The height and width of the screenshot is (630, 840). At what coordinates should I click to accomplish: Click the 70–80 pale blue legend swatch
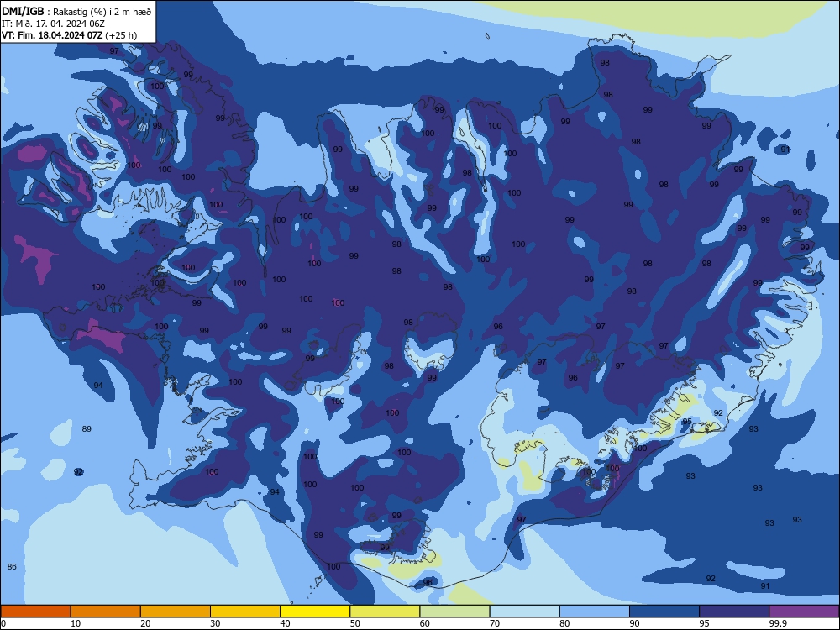coord(525,612)
